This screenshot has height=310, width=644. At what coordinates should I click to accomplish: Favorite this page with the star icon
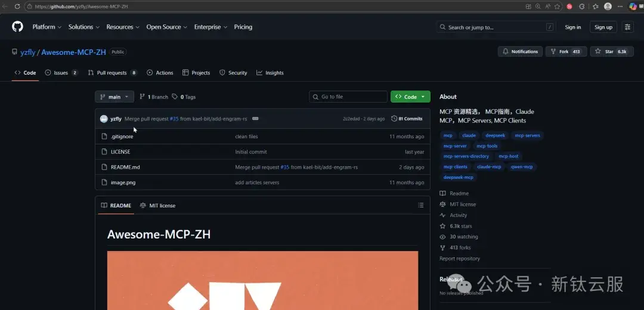[x=557, y=7]
